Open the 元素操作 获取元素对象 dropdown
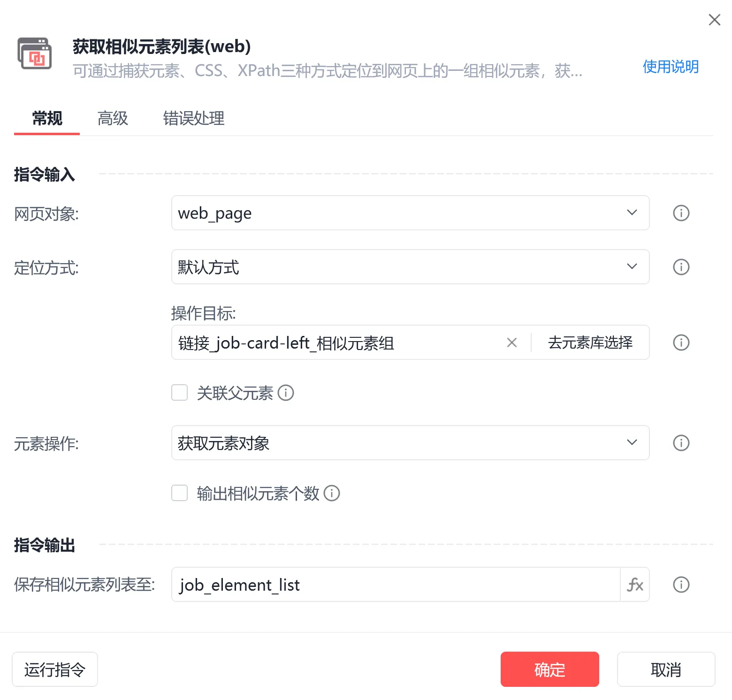 click(x=410, y=443)
